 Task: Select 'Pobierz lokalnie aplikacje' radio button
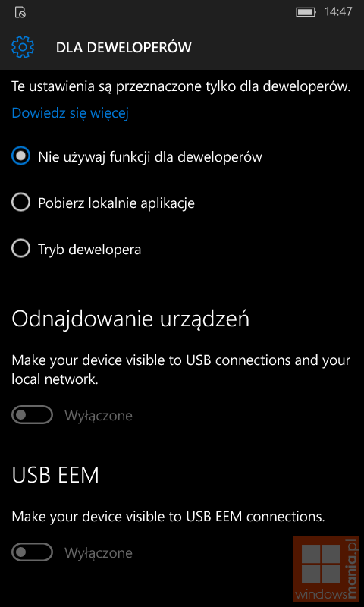pyautogui.click(x=21, y=203)
